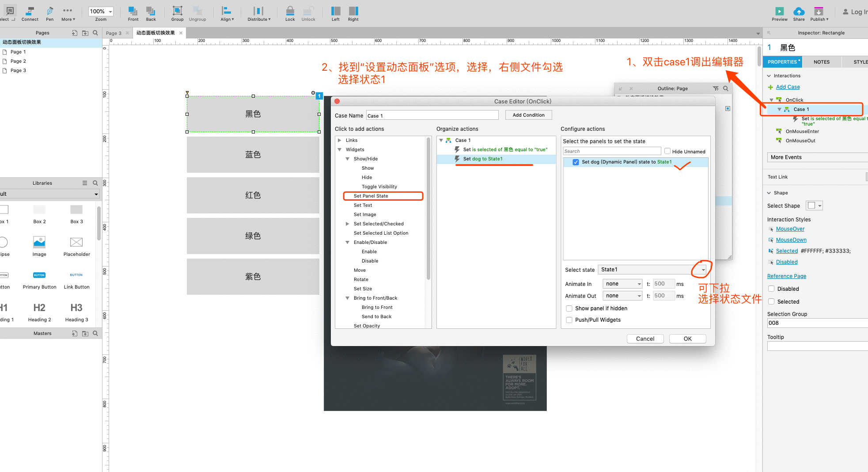Screen dimensions: 868x472
Task: Send widget to Back
Action: (151, 14)
